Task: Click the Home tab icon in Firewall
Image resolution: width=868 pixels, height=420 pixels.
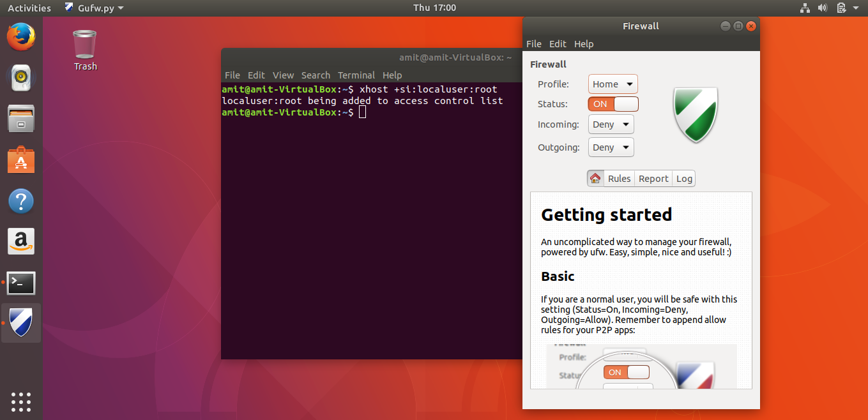Action: click(x=595, y=179)
